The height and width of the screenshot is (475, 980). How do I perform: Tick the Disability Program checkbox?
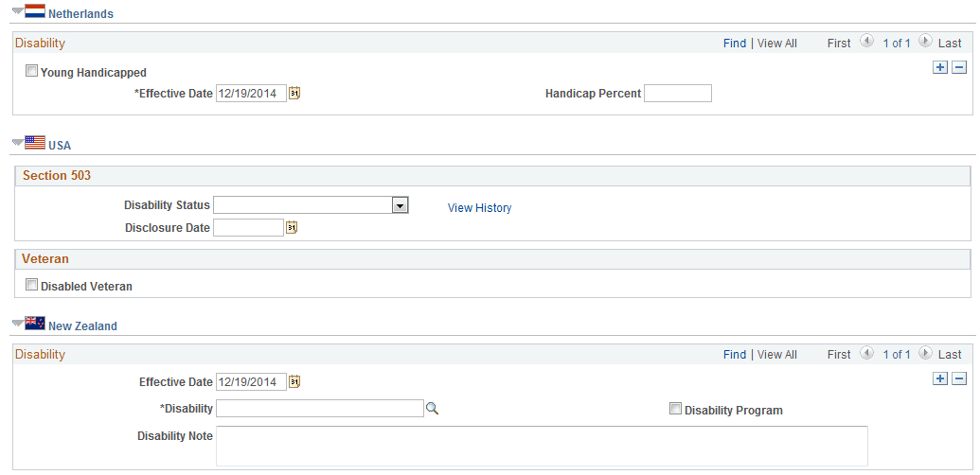[x=675, y=409]
